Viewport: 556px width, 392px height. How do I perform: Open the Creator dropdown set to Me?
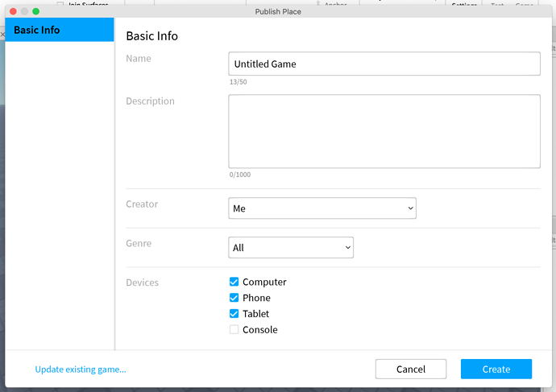(322, 208)
